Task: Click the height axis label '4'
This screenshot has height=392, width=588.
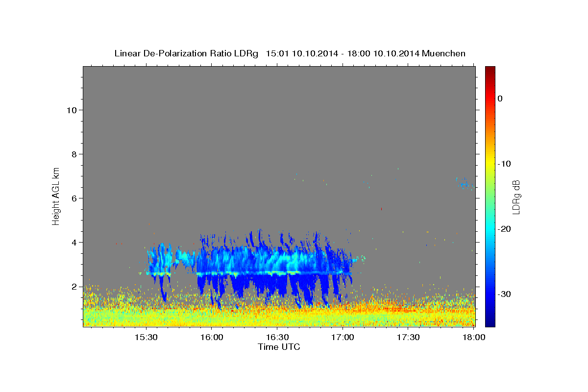Action: click(73, 242)
